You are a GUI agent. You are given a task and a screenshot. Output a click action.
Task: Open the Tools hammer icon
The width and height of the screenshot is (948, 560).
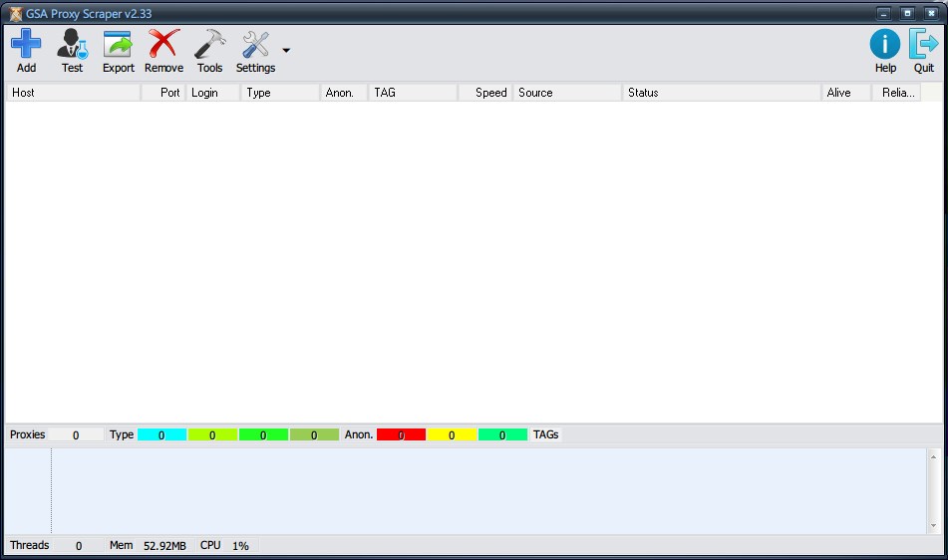(x=209, y=45)
